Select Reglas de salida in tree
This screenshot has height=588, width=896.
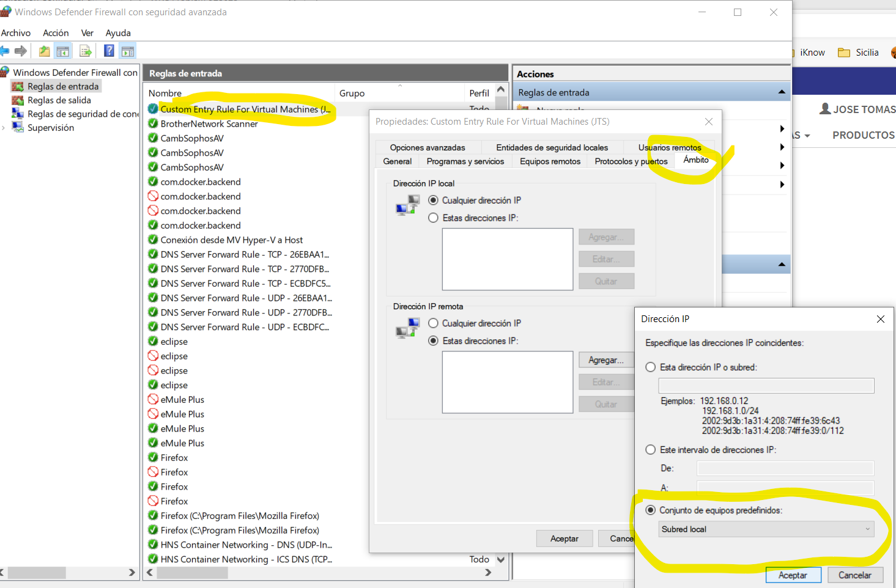click(x=59, y=100)
